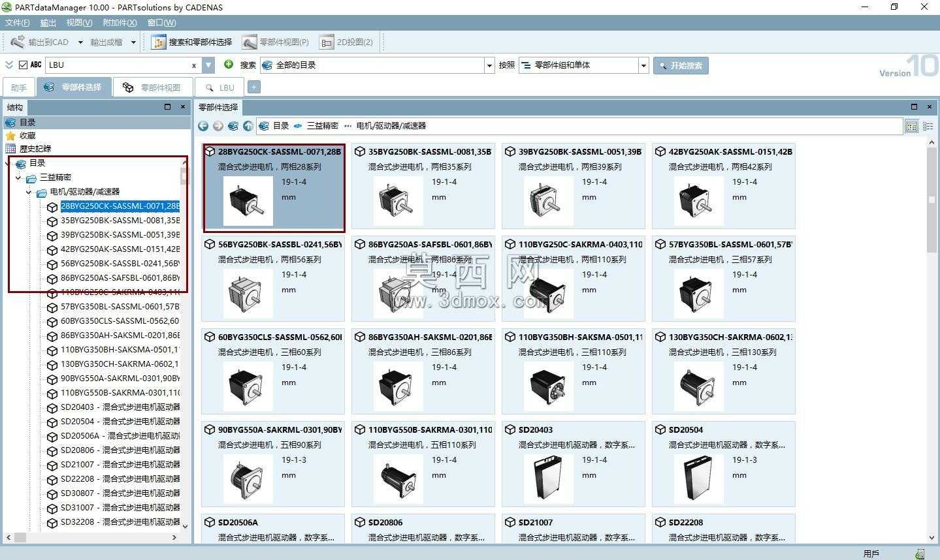
Task: Click 搜索和零部件选择 toolbar button
Action: click(192, 42)
